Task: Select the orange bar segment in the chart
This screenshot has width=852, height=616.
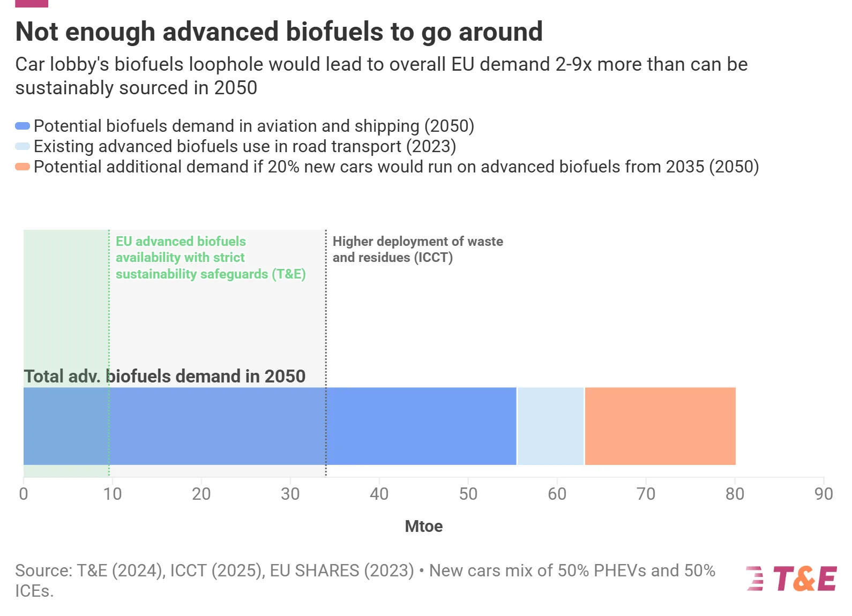Action: [x=660, y=426]
